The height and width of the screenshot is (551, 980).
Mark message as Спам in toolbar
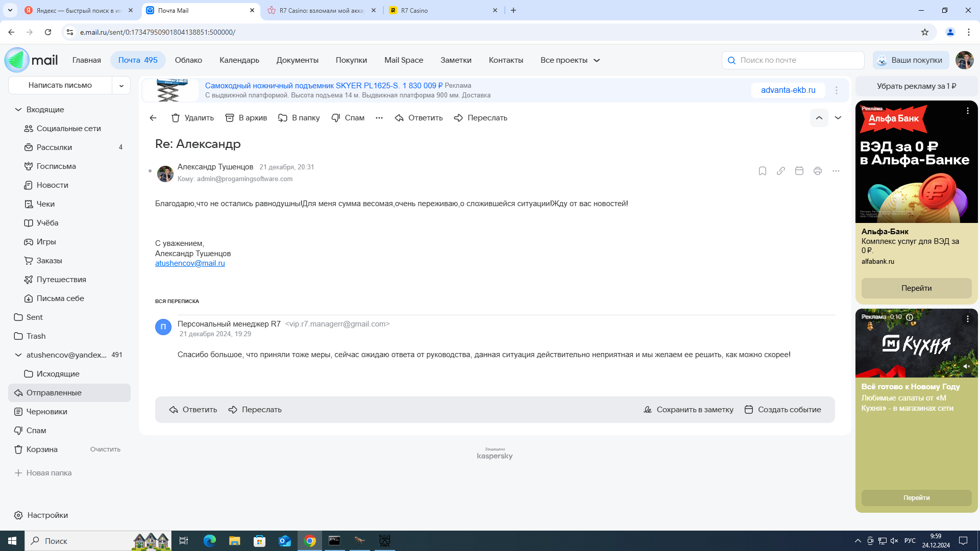(x=348, y=118)
